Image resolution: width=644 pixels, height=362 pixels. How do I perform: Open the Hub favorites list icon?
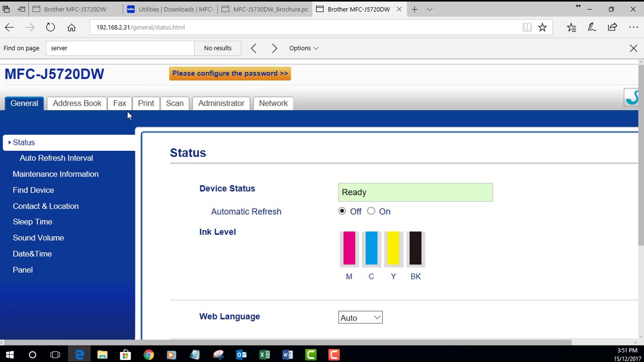[572, 27]
